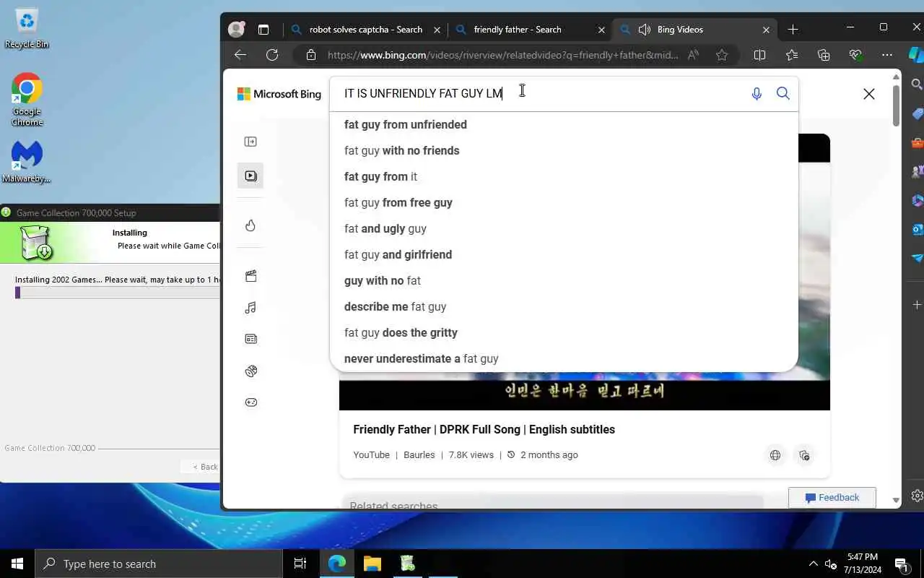924x578 pixels.
Task: Open the Feedback button
Action: pos(832,498)
